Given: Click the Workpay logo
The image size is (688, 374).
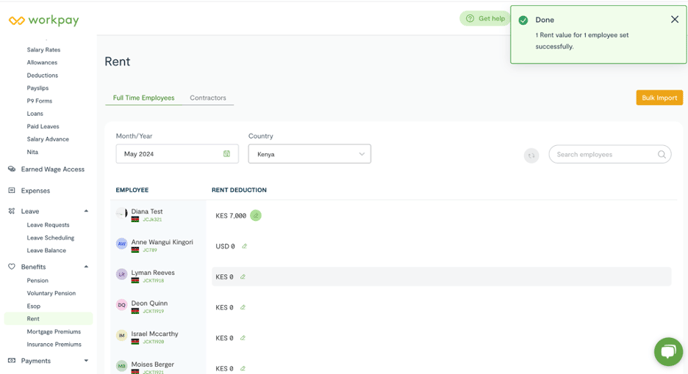Looking at the screenshot, I should coord(44,20).
